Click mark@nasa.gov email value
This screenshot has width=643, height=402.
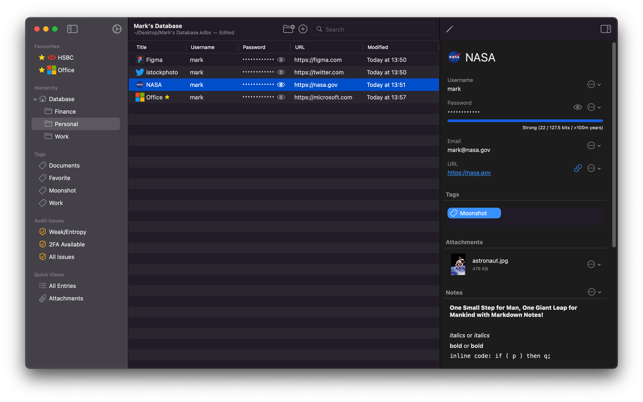469,150
